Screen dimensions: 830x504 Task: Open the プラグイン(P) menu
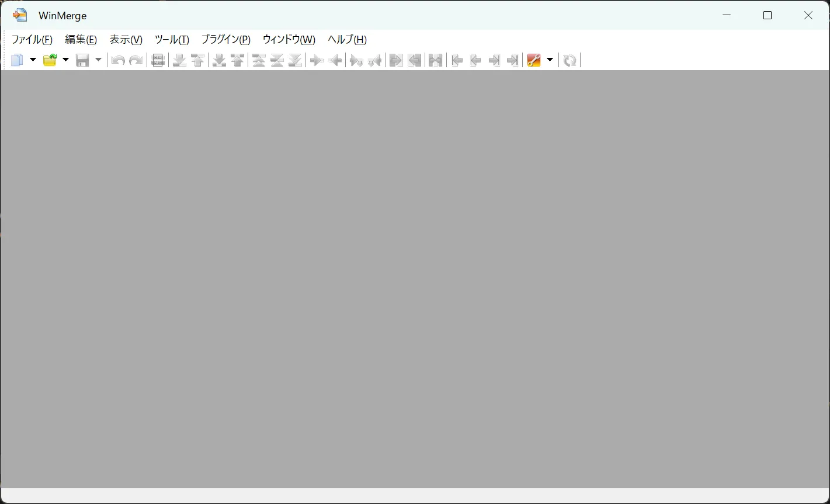click(225, 39)
